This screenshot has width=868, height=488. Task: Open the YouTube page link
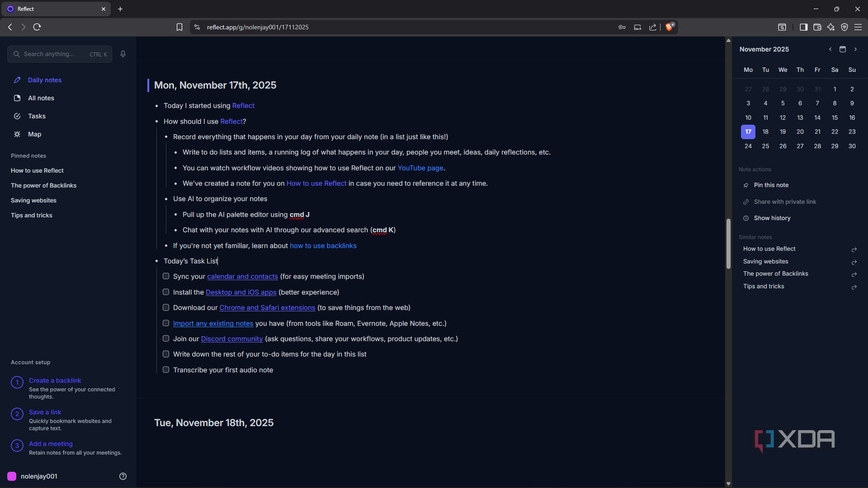420,167
